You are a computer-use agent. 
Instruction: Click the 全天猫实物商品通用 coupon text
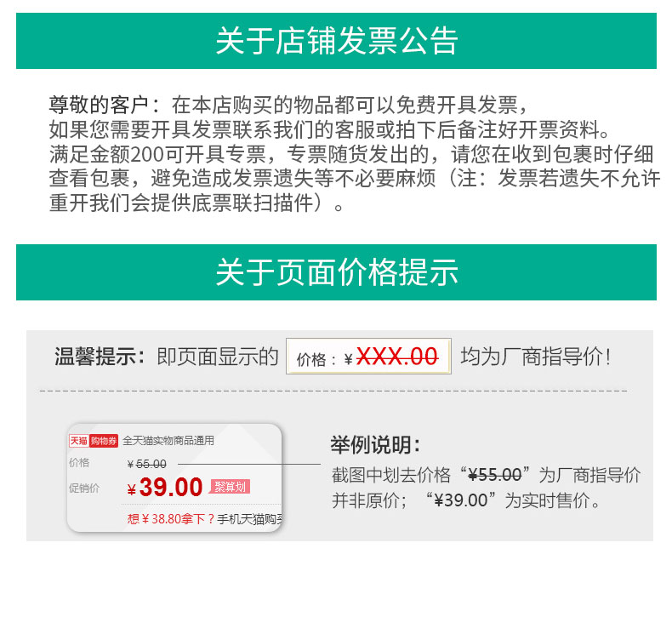tap(168, 441)
